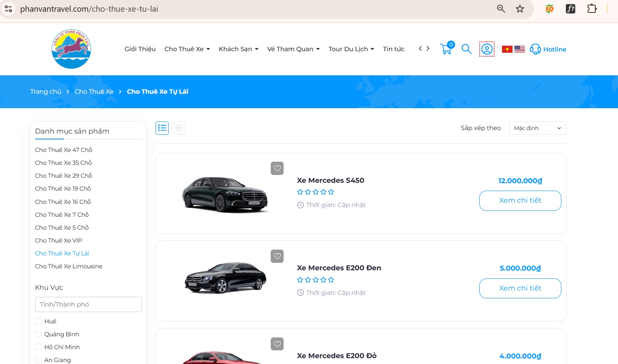This screenshot has height=364, width=618.
Task: Select Cho Thuê Xe 47 Chỗ category
Action: tap(64, 150)
